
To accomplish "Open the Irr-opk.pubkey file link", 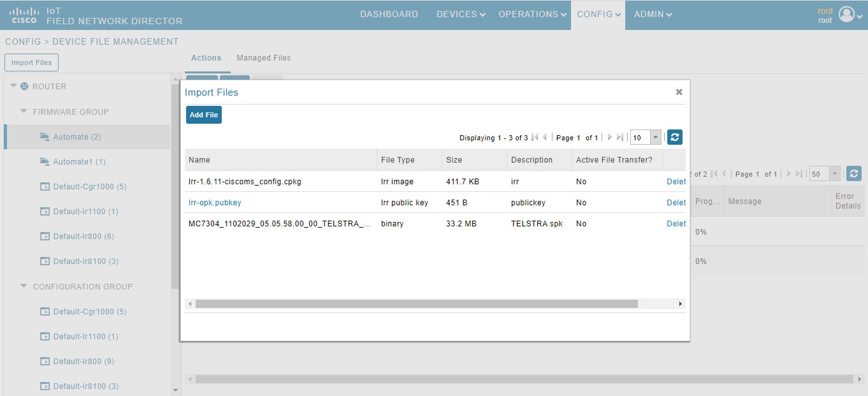I will tap(215, 203).
